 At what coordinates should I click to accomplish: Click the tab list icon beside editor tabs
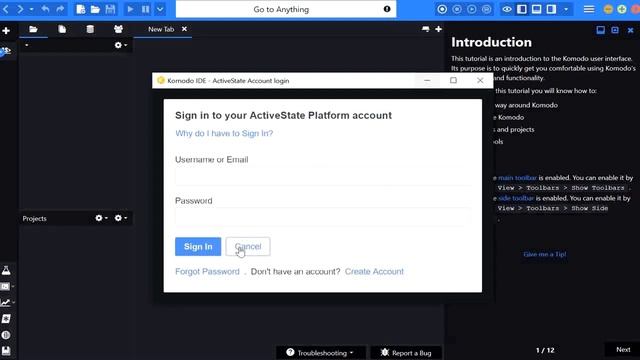click(x=425, y=29)
